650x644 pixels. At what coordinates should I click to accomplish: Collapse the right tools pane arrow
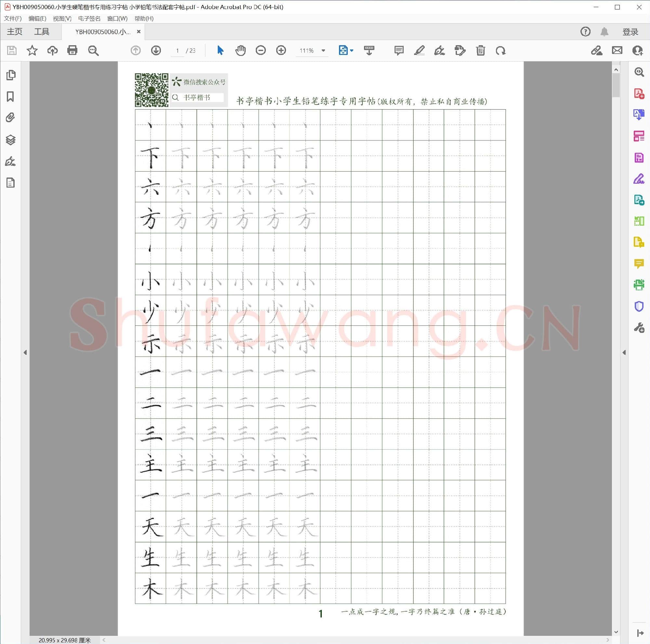pos(624,352)
